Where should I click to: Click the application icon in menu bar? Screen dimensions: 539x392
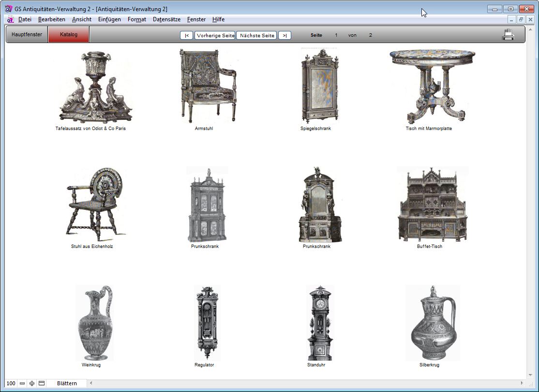(x=10, y=19)
